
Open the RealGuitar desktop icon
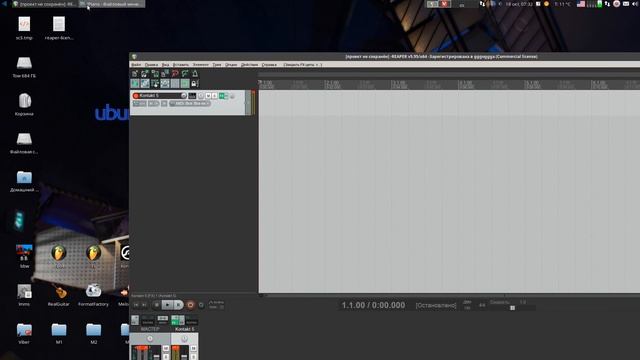[59, 295]
